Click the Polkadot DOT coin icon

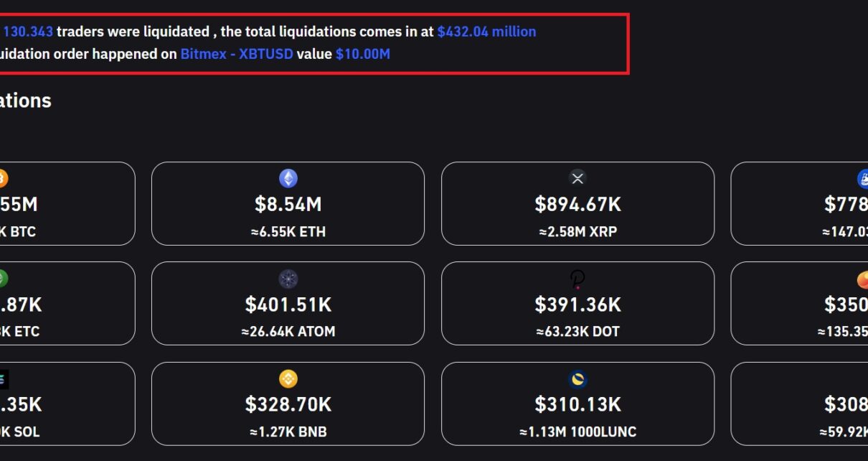577,279
